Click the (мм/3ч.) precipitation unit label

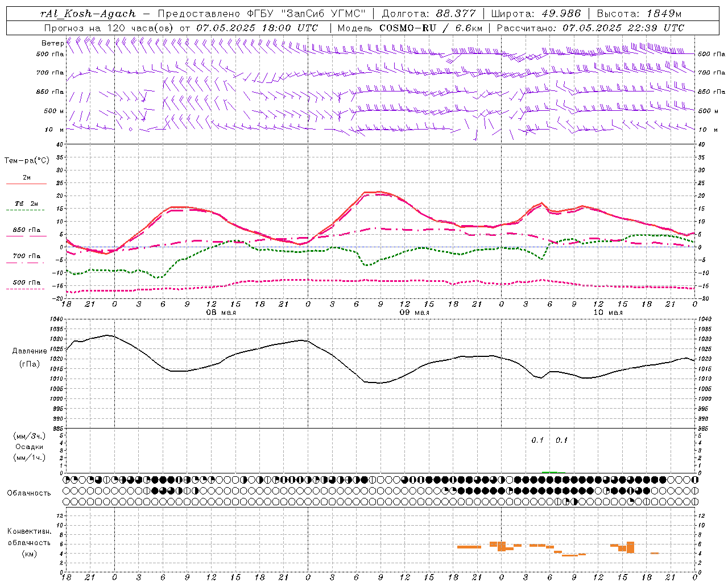click(29, 436)
